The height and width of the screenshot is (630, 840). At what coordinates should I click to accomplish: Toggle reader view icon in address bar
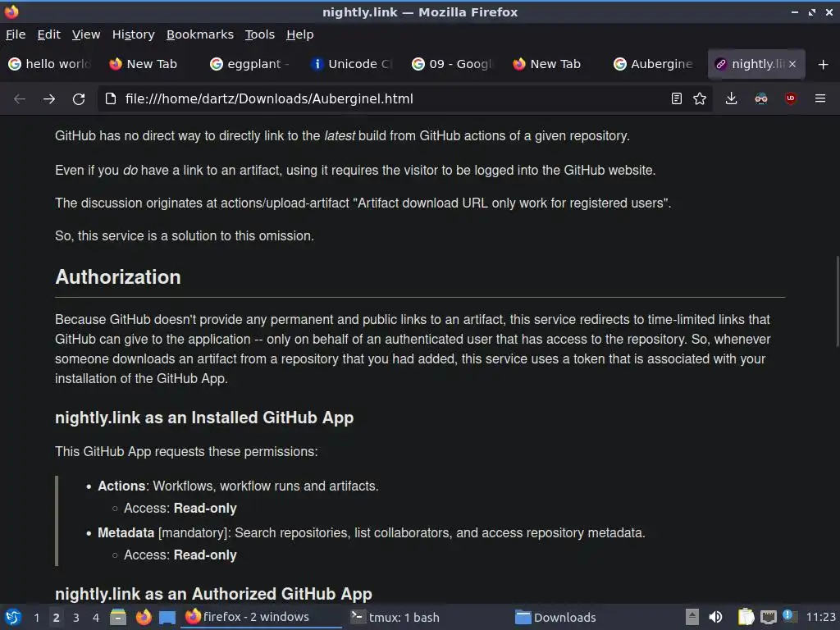click(677, 98)
